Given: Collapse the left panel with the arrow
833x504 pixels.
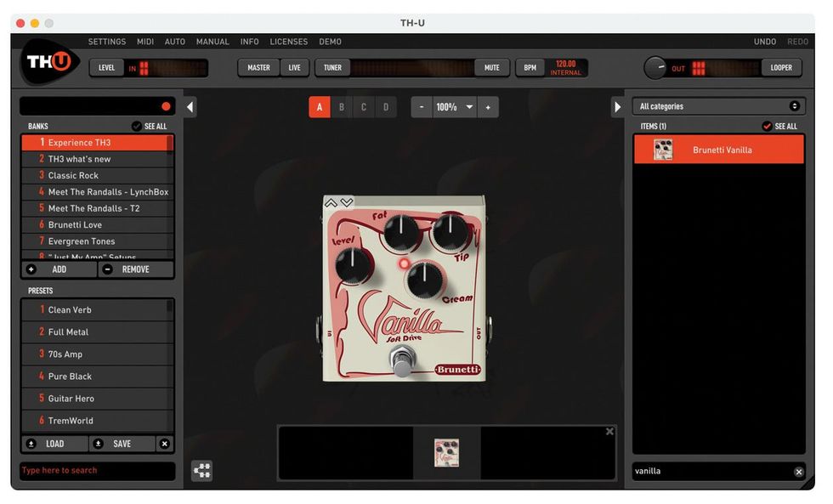Looking at the screenshot, I should click(x=190, y=107).
